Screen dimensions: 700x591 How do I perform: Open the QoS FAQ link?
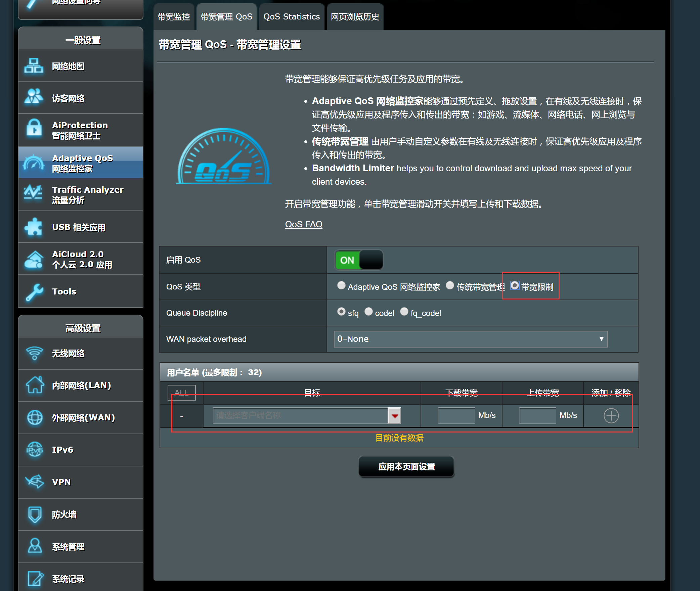point(303,224)
